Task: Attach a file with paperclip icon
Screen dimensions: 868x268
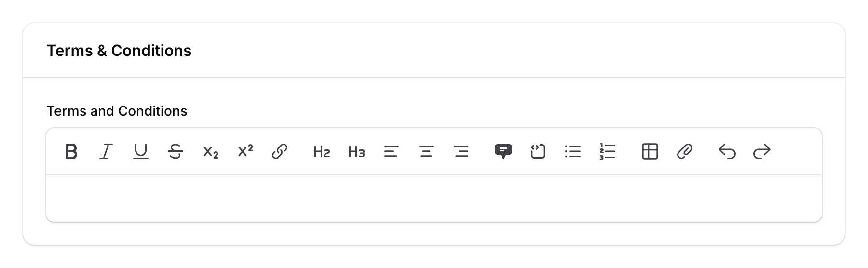Action: (x=685, y=152)
